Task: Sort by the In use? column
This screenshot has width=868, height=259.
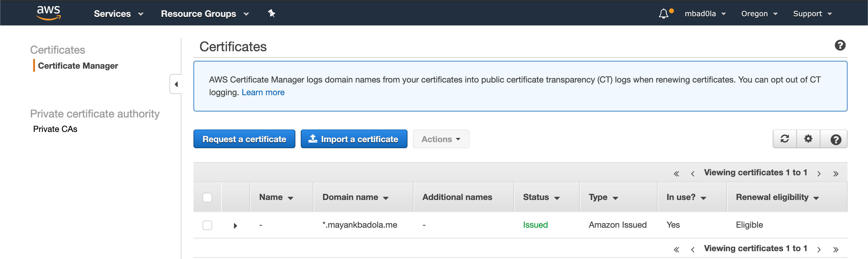Action: coord(686,197)
